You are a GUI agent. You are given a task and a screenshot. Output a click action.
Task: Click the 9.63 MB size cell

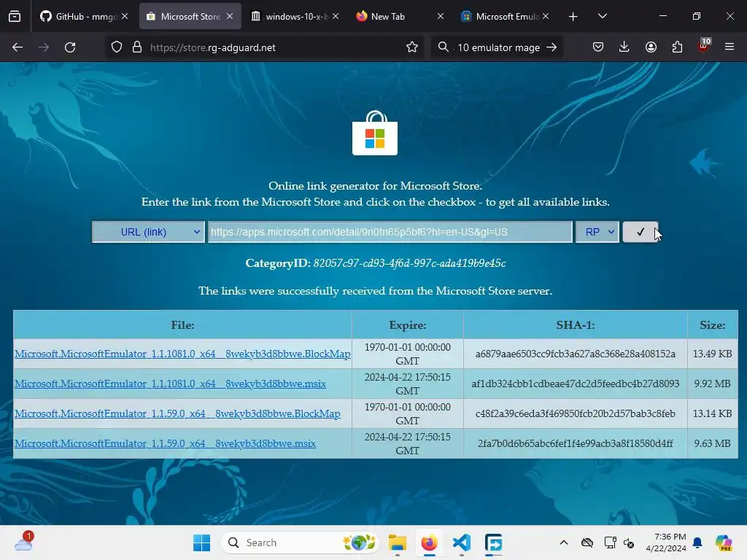(x=712, y=444)
